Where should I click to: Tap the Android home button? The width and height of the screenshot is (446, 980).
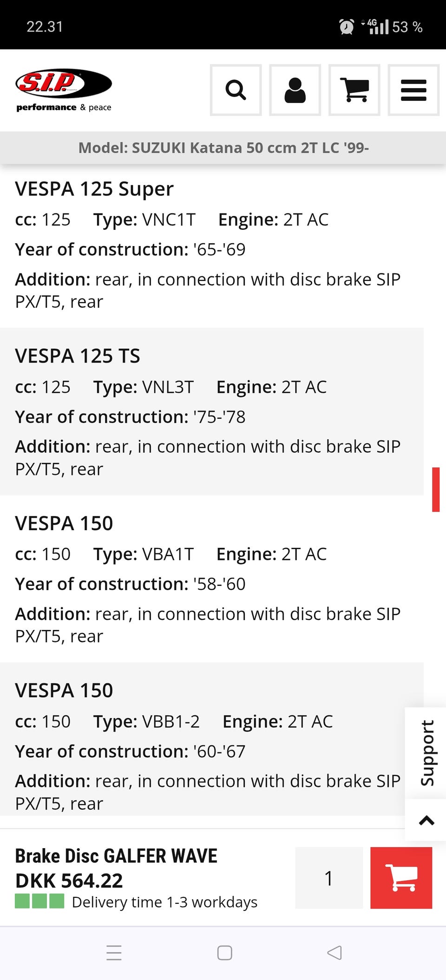pos(224,953)
